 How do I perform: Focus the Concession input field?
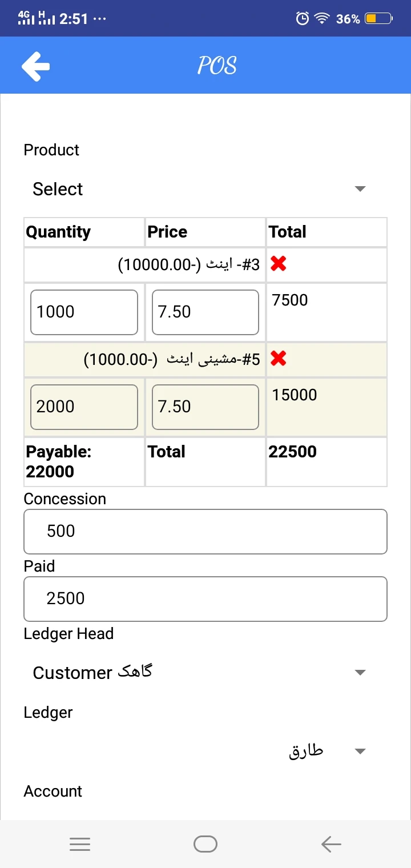coord(205,531)
